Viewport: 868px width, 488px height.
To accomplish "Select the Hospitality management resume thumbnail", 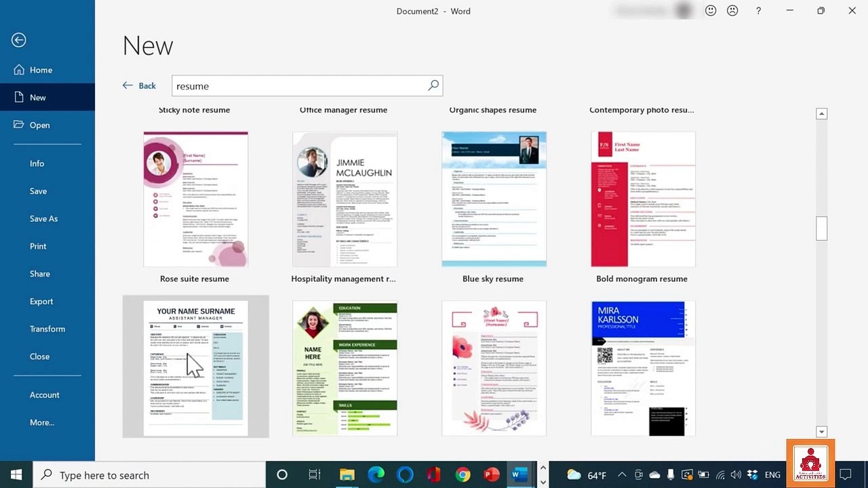I will (x=344, y=199).
